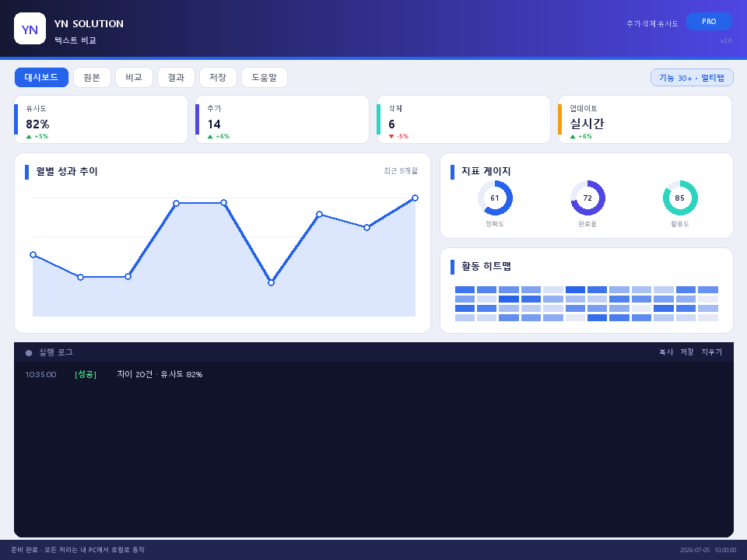
Task: Switch to the 저장 tab
Action: pos(218,78)
